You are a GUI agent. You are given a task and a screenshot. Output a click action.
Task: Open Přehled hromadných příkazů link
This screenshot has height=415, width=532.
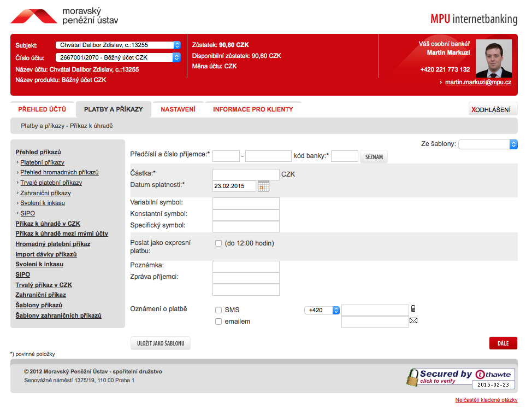(60, 172)
